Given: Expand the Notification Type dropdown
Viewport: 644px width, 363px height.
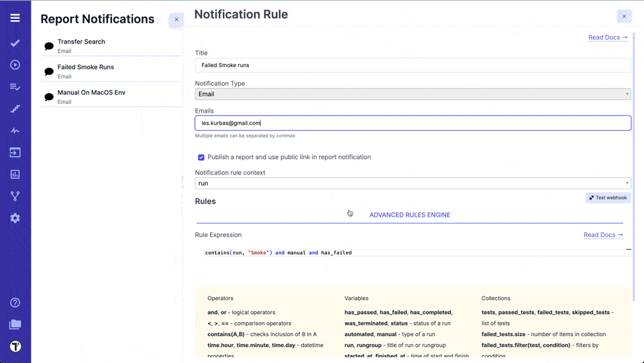Looking at the screenshot, I should pos(413,94).
